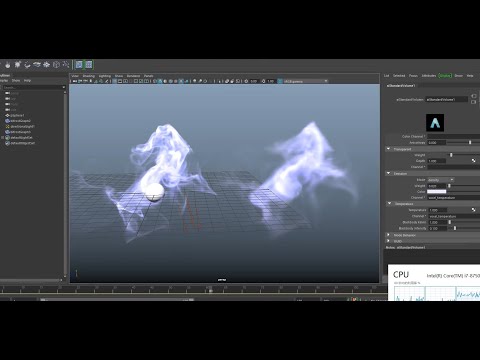Click the Blackbody Kelvin value field
Screen dimensions: 480x360
click(x=437, y=222)
